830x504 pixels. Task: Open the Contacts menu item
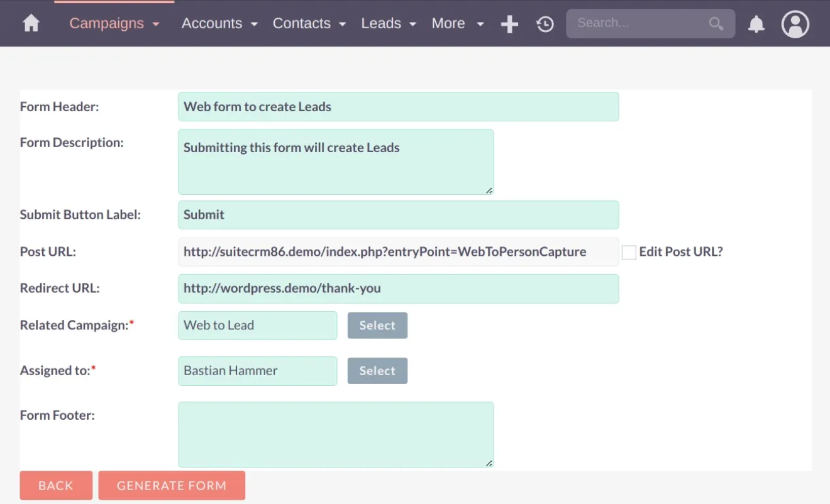point(301,23)
